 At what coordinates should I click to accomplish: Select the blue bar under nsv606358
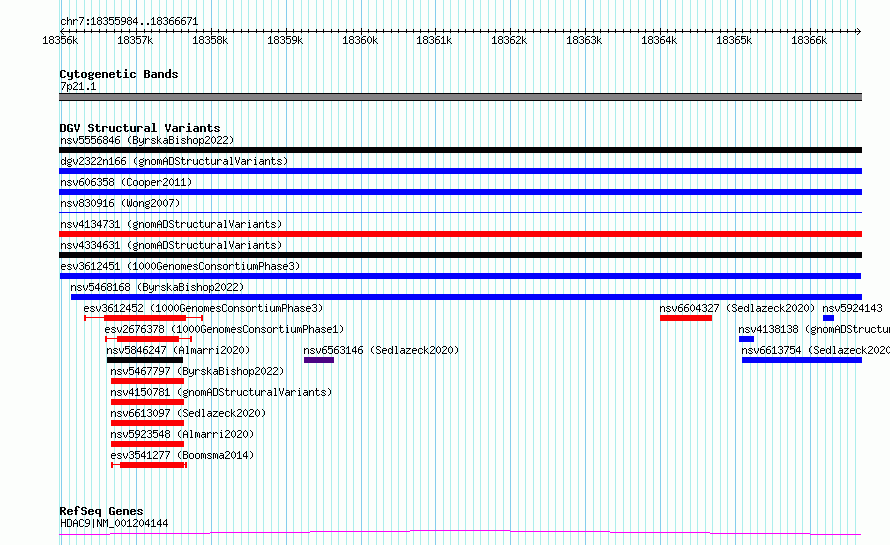pos(460,192)
